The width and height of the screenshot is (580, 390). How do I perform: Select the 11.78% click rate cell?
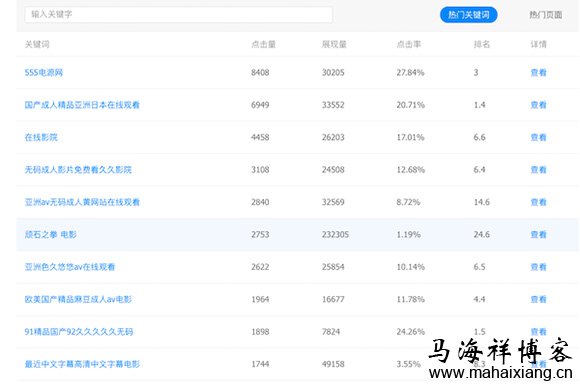click(x=410, y=299)
